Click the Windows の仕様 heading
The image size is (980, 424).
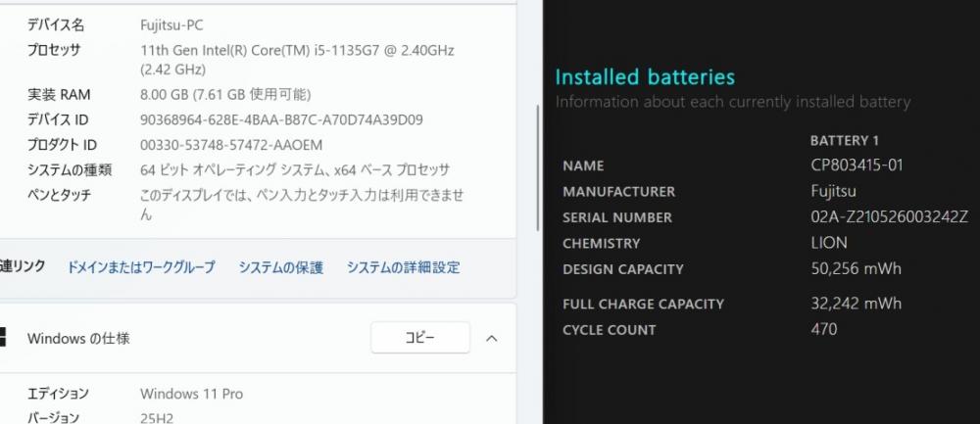pos(78,339)
